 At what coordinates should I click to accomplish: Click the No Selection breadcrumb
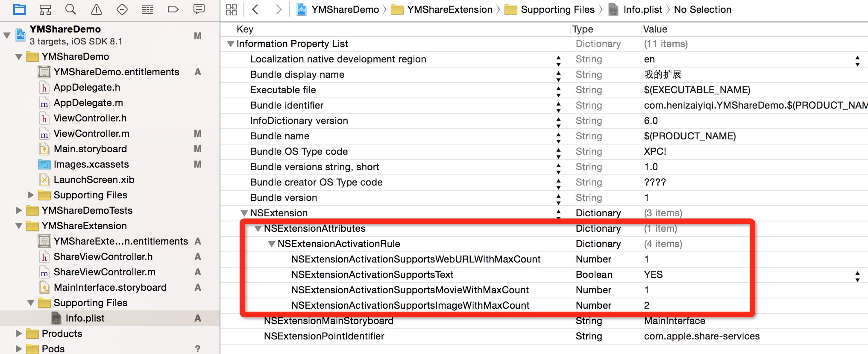(703, 9)
